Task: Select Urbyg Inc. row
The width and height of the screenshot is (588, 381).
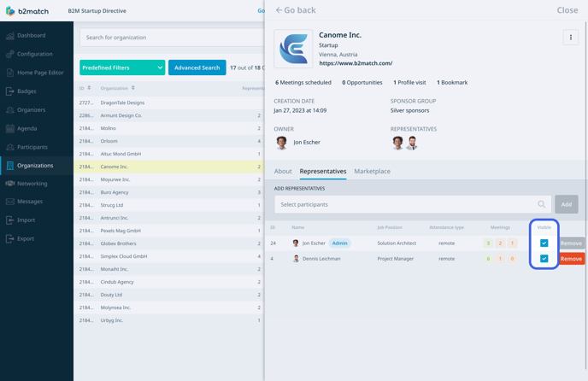Action: [169, 320]
